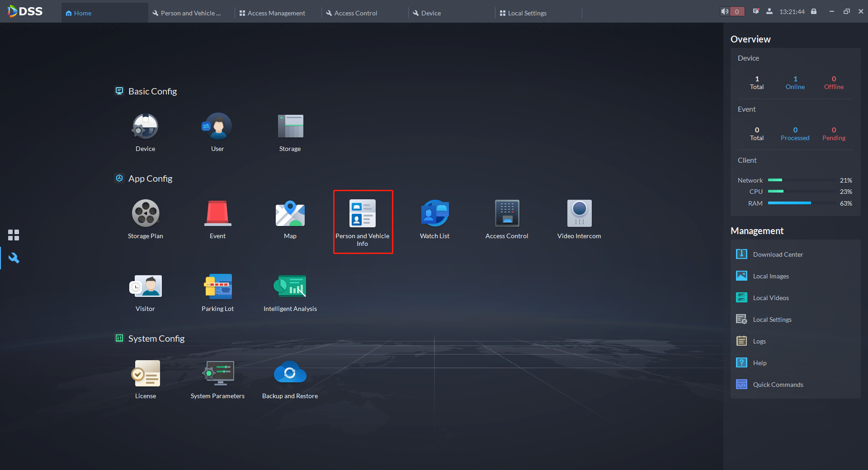Open System Parameters settings

[217, 374]
